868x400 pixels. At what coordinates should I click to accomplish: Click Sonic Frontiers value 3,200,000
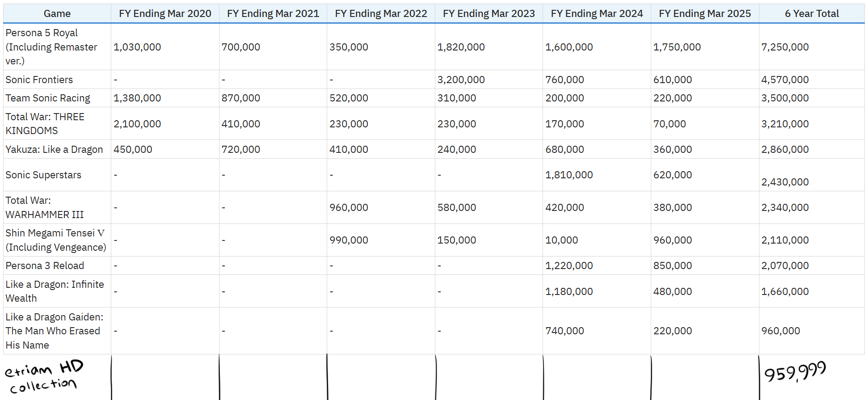coord(461,80)
